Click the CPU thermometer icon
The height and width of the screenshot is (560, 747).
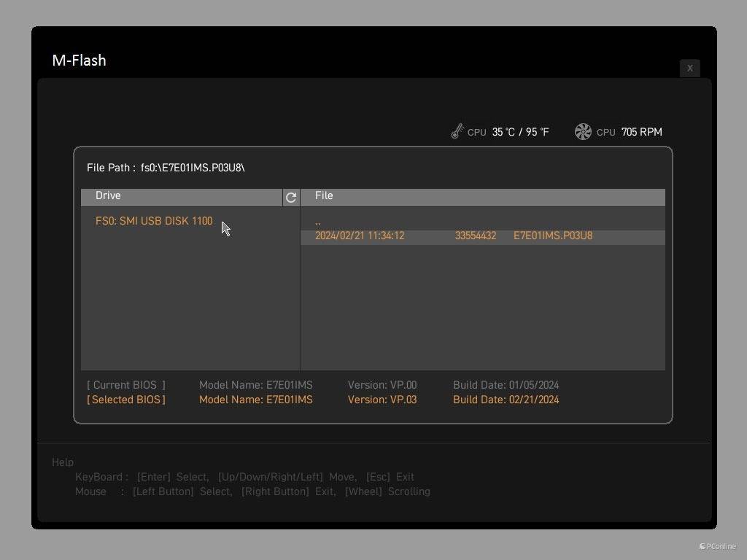tap(457, 132)
